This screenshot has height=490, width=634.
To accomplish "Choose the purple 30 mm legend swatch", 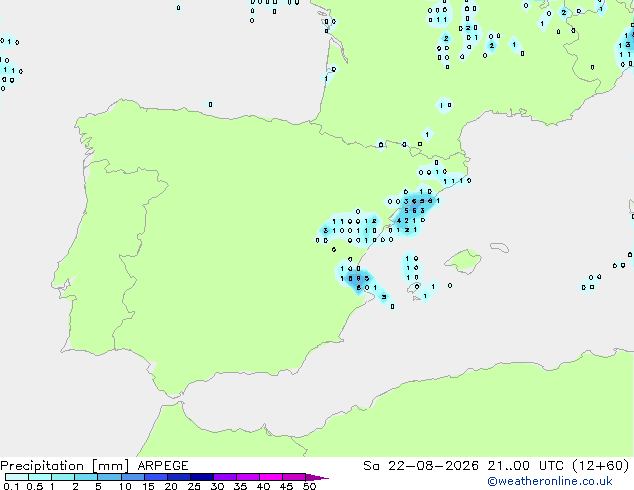I will [225, 477].
